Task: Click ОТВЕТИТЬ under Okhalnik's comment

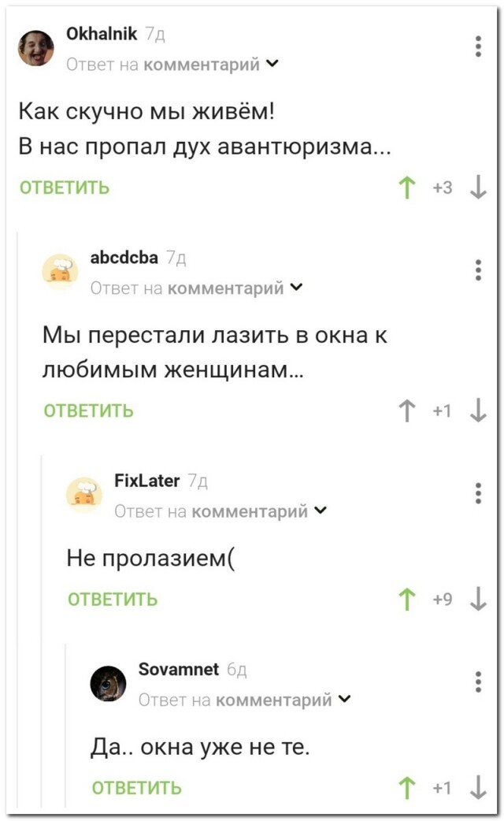Action: [65, 188]
